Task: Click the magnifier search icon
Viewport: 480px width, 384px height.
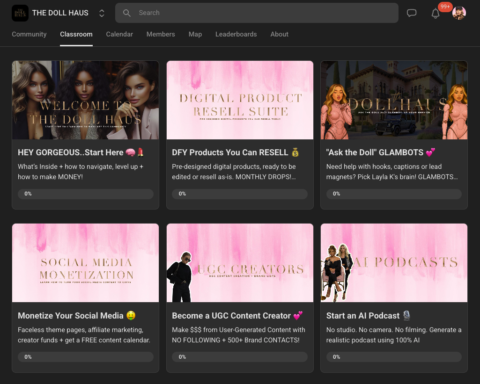Action: coord(127,13)
